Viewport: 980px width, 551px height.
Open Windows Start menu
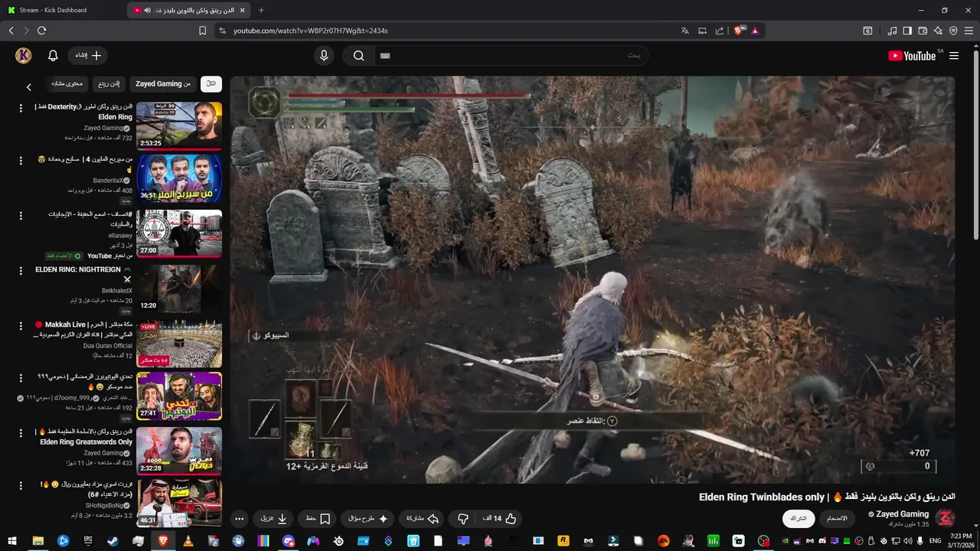11,540
